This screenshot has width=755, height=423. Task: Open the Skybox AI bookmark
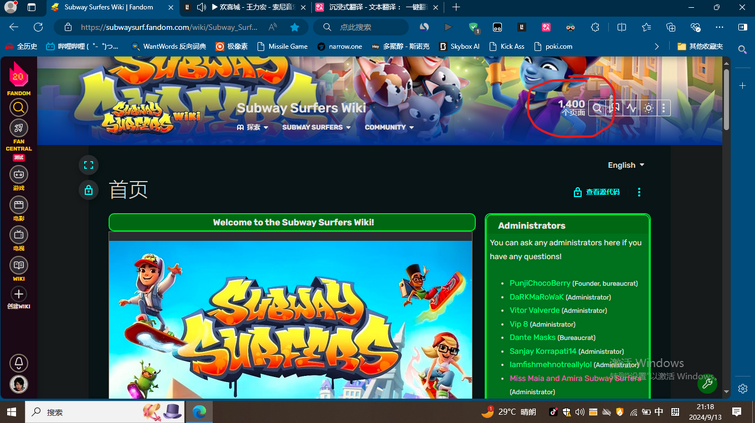[459, 46]
